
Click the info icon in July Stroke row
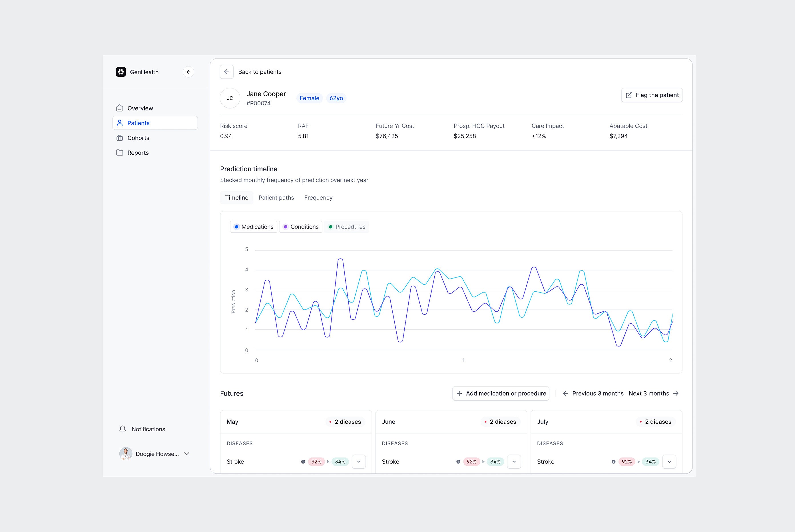tap(613, 462)
